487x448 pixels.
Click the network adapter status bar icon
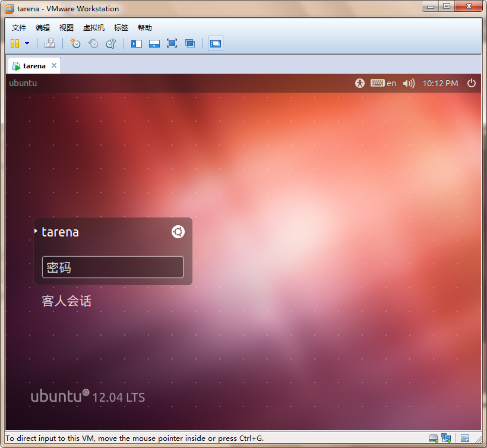tap(446, 438)
